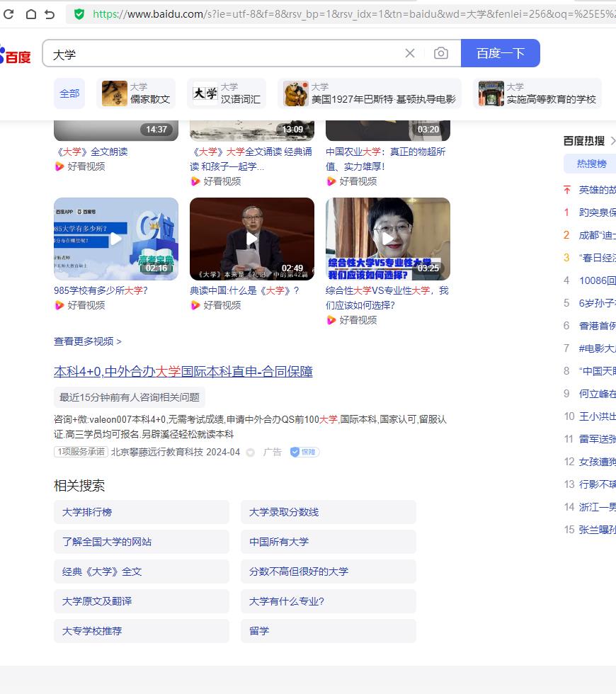The height and width of the screenshot is (694, 616).
Task: Click 典读中国 video thumbnail duration 02:49
Action: pyautogui.click(x=292, y=268)
